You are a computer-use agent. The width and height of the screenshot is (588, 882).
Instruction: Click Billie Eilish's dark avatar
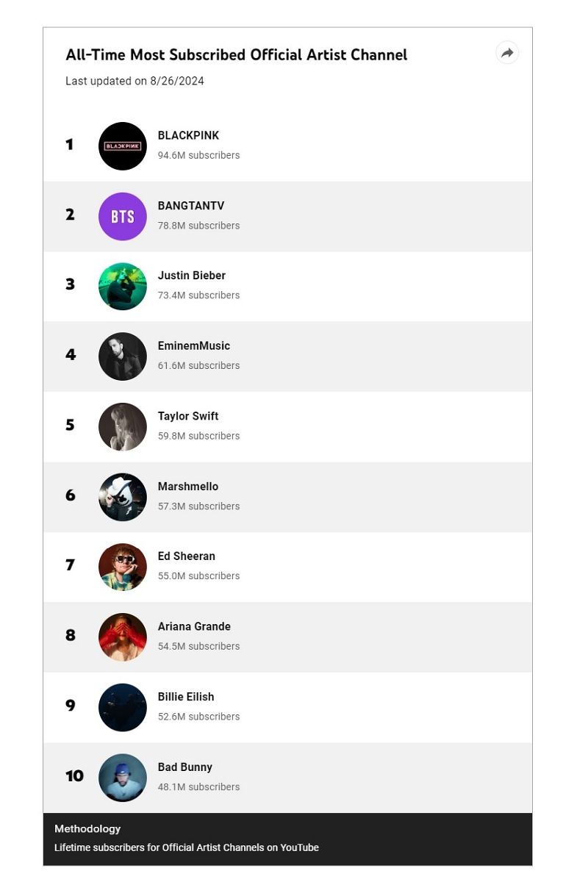123,708
